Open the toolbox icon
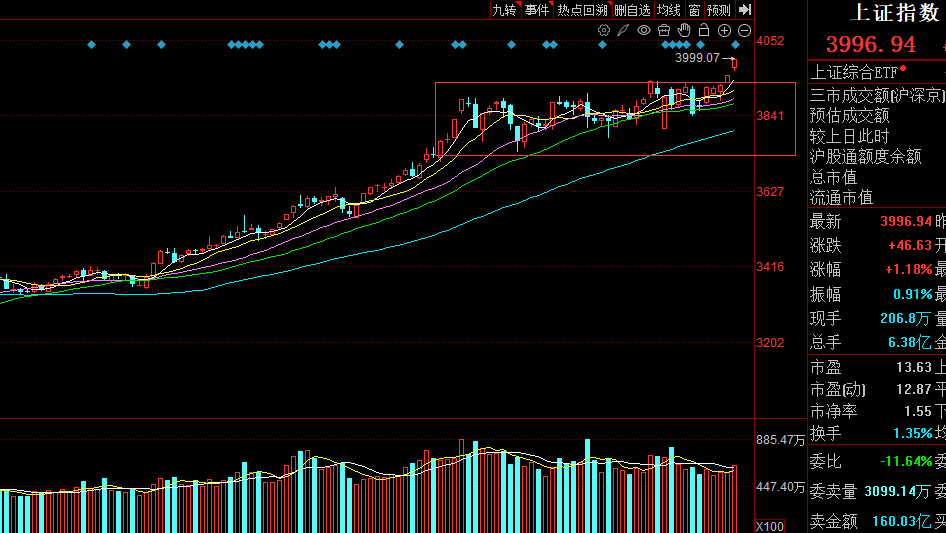This screenshot has width=946, height=533. point(664,30)
